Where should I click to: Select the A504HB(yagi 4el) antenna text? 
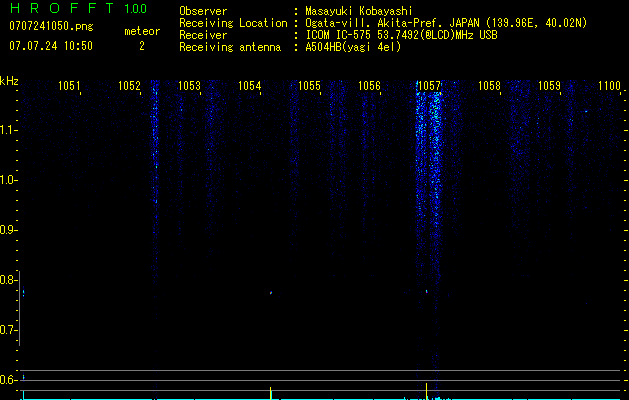coord(353,47)
